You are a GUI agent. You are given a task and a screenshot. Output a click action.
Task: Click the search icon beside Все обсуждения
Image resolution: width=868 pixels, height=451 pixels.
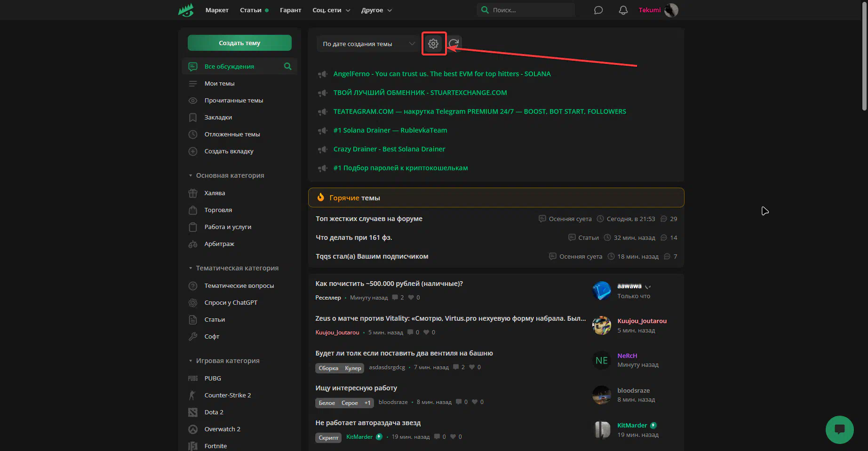point(287,66)
